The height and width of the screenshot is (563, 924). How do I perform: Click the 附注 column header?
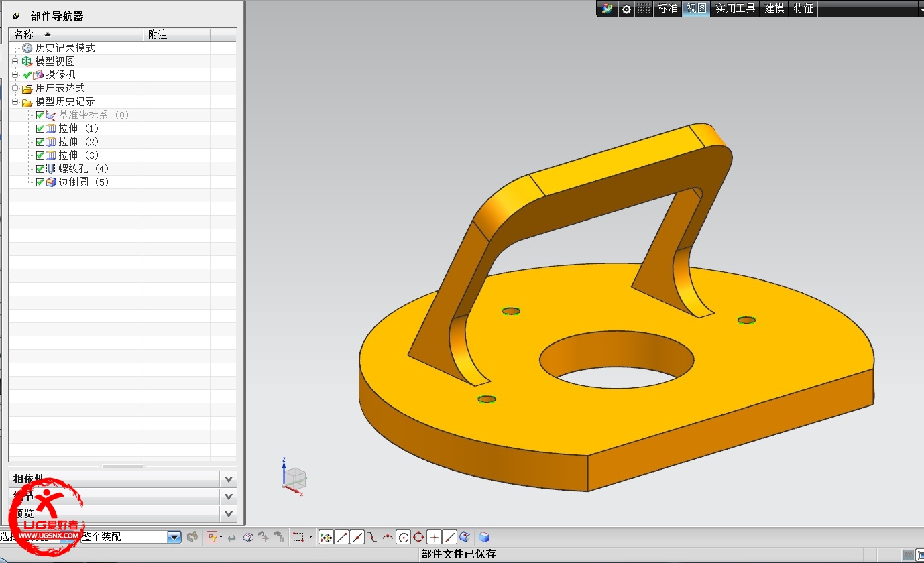176,34
